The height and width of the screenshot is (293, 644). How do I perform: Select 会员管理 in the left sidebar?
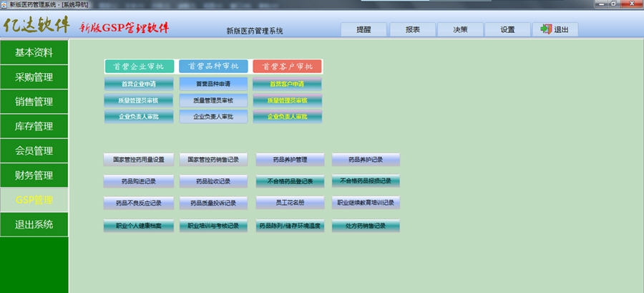coord(34,151)
